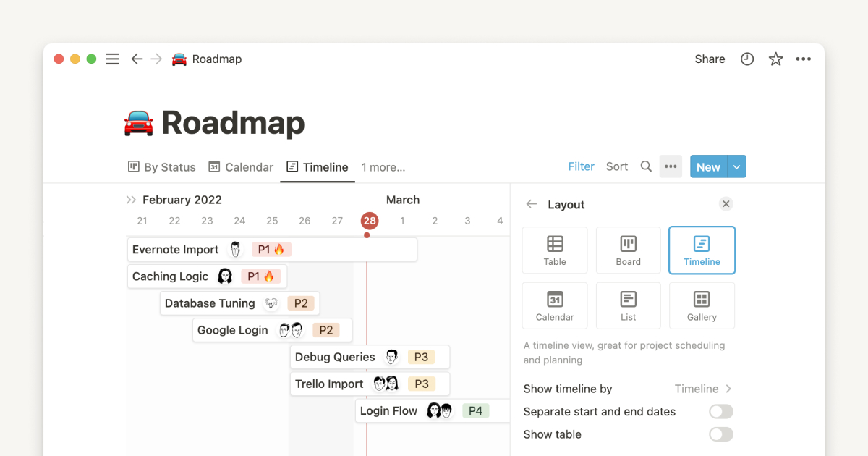The image size is (868, 456).
Task: Open the Filter option
Action: (x=581, y=166)
